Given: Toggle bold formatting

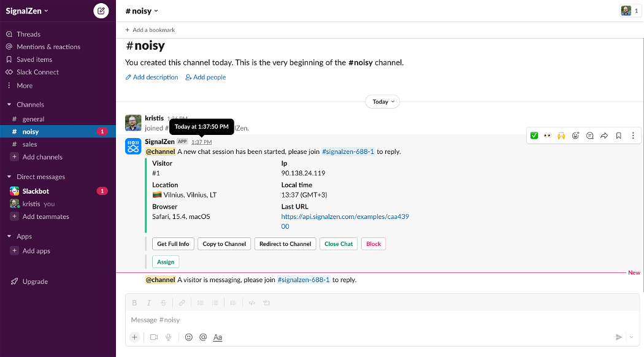Looking at the screenshot, I should click(134, 303).
